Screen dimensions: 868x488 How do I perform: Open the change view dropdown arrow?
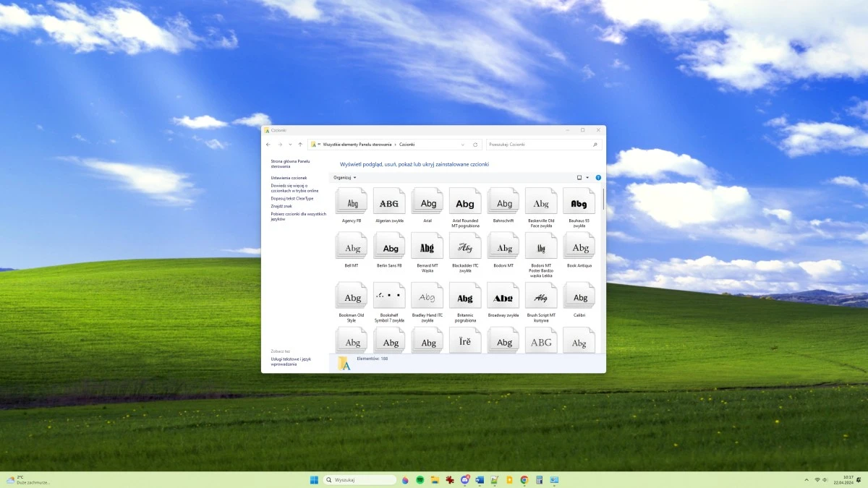(x=586, y=177)
